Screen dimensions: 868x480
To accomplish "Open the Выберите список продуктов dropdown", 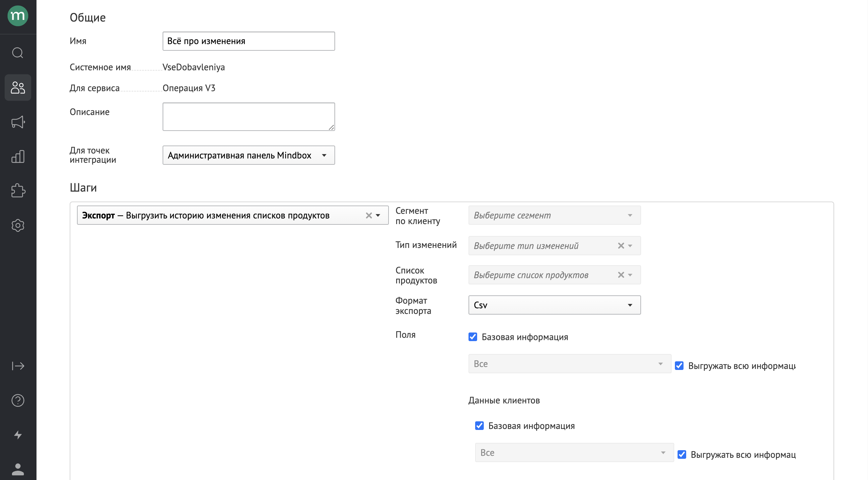I will click(555, 275).
